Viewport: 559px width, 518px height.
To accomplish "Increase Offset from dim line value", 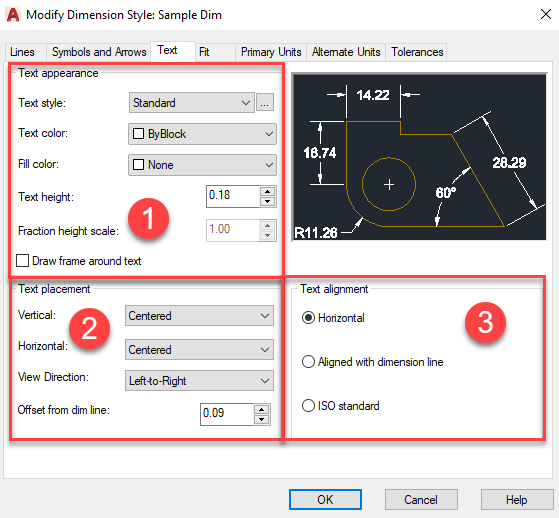I will point(262,410).
